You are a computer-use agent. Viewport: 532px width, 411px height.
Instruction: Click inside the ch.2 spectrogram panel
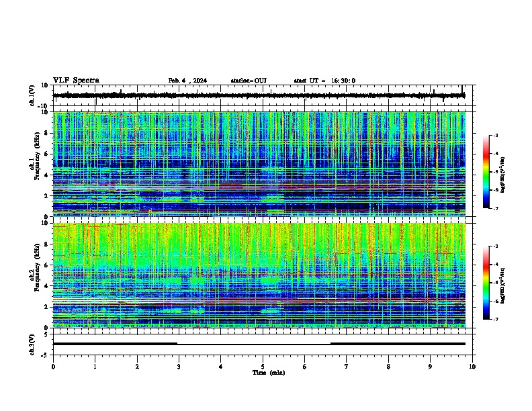259,275
